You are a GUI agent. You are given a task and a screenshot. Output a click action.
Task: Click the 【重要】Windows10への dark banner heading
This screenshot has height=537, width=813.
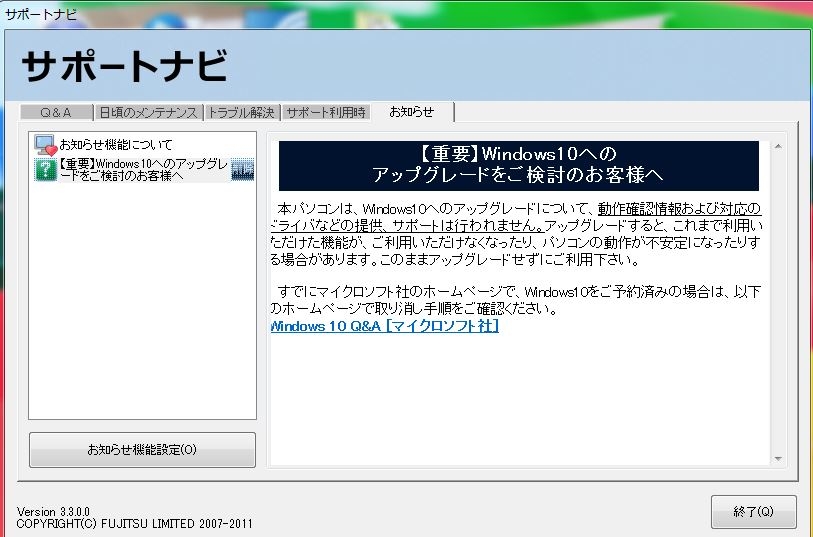(x=518, y=165)
